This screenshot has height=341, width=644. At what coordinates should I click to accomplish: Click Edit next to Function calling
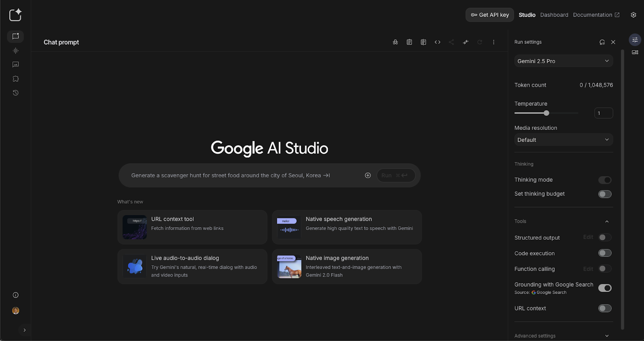point(588,269)
